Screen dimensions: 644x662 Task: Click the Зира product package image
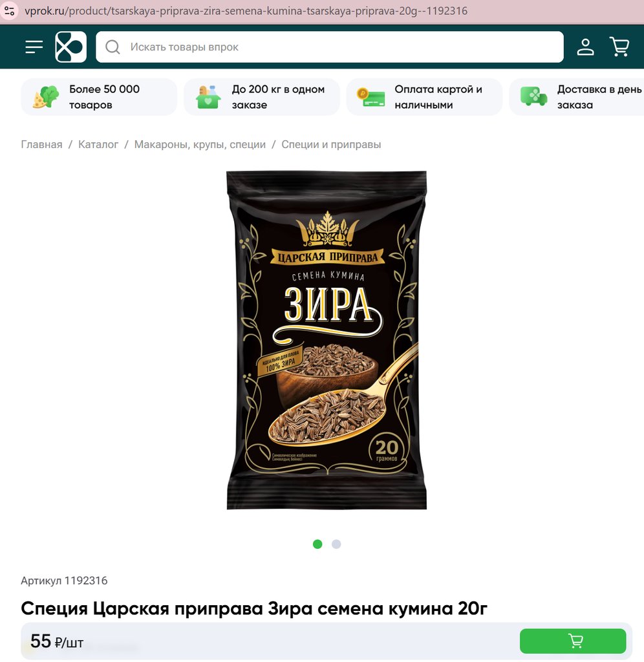[327, 340]
